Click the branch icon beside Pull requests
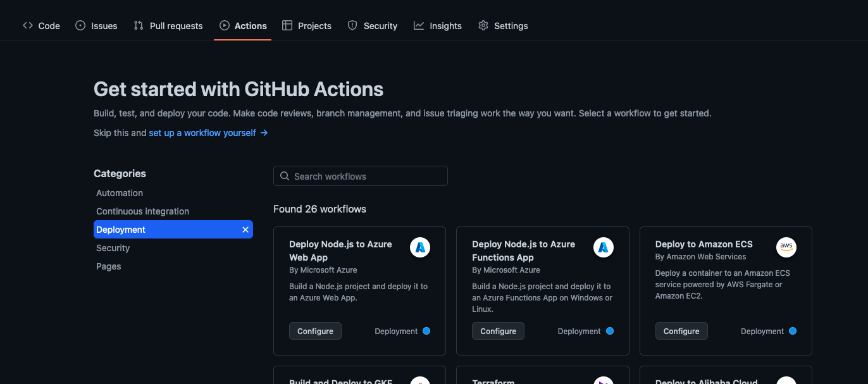 [x=138, y=25]
